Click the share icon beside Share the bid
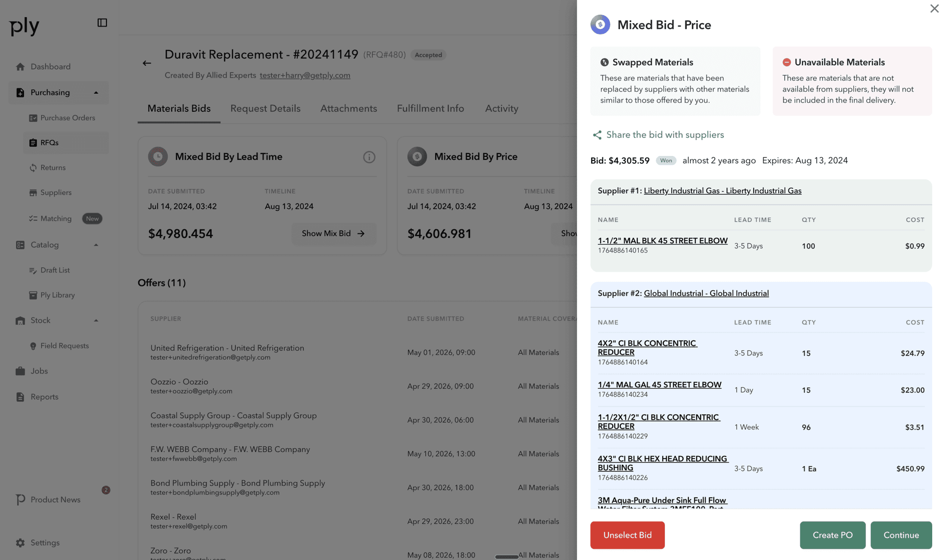This screenshot has height=560, width=942. pyautogui.click(x=597, y=135)
